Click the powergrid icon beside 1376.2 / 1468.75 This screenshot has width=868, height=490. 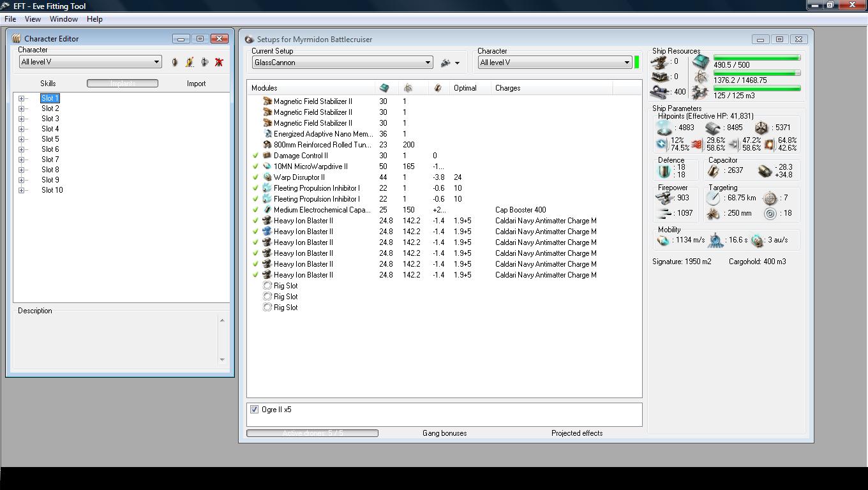701,77
